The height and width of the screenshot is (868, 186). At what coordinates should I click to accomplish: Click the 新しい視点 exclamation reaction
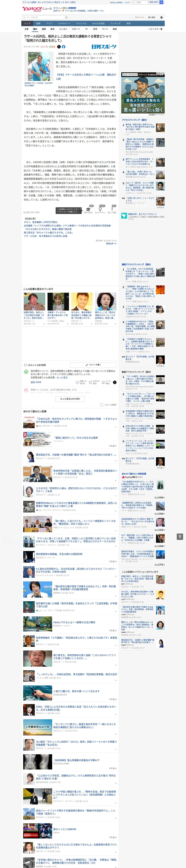coord(112,209)
